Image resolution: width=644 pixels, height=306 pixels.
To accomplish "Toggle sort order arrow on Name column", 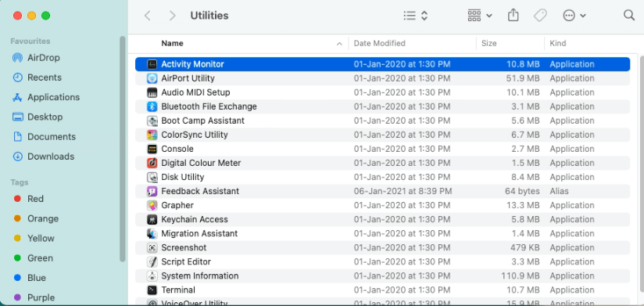I will (x=339, y=44).
